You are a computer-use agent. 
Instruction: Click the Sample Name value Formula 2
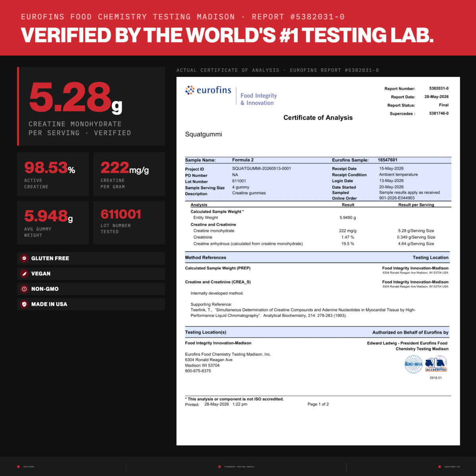click(x=243, y=160)
